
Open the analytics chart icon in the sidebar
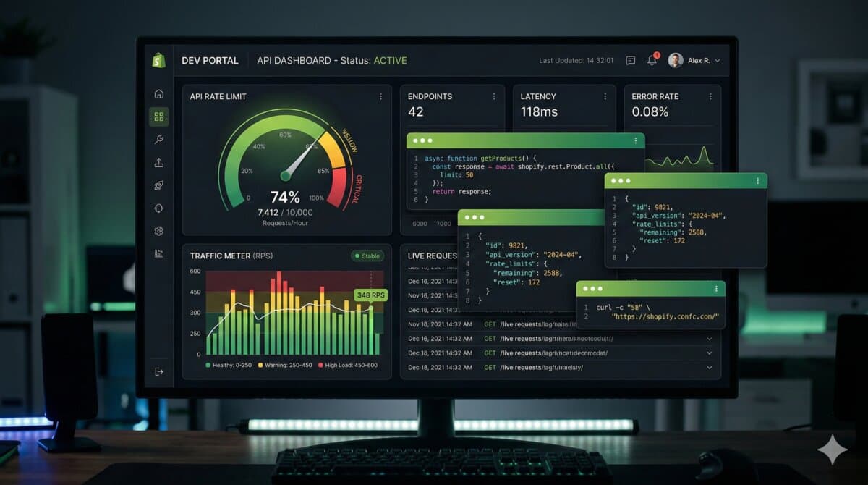(x=160, y=253)
